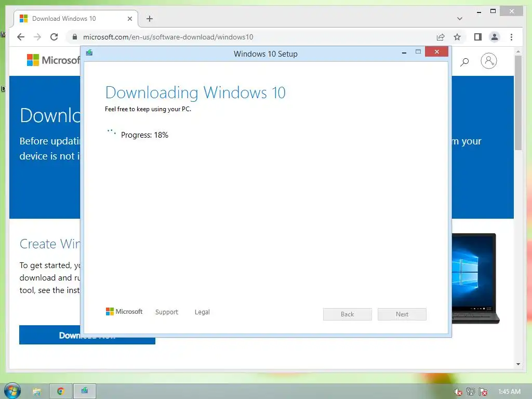Image resolution: width=532 pixels, height=399 pixels.
Task: Click the Downloading Windows 10 heading
Action: [x=195, y=92]
